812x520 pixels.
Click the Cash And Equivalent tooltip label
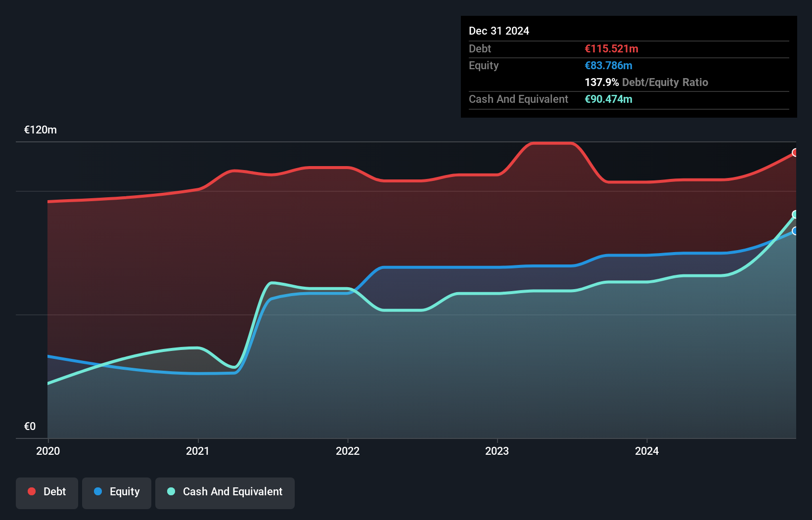pyautogui.click(x=518, y=99)
